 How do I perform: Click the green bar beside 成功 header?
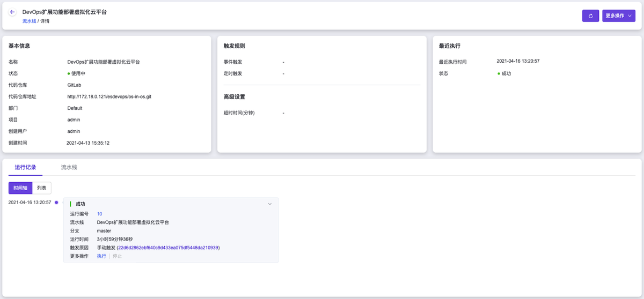point(70,204)
